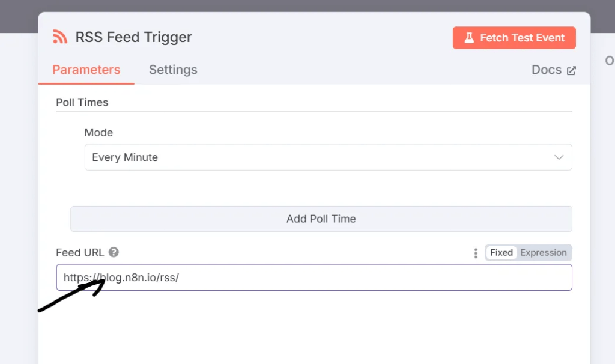Switch to the Parameters tab
Image resolution: width=615 pixels, height=364 pixels.
86,70
